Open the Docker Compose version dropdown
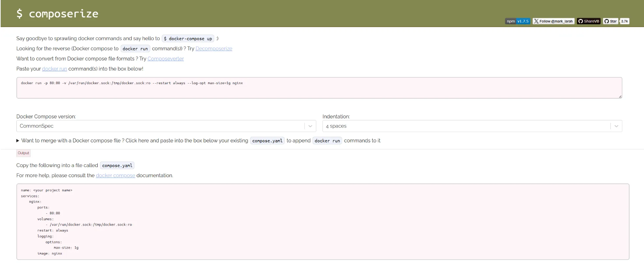The height and width of the screenshot is (263, 644). click(161, 126)
